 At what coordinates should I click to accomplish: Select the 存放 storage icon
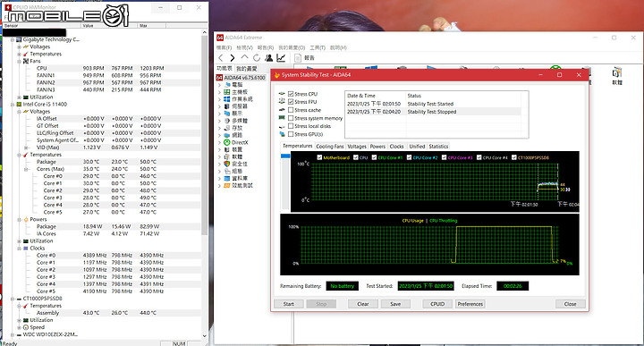point(226,128)
